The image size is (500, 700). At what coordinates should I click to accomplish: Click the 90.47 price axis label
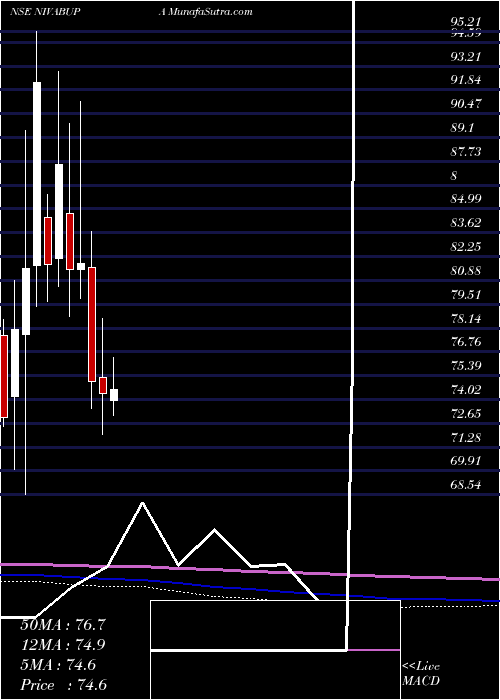465,104
